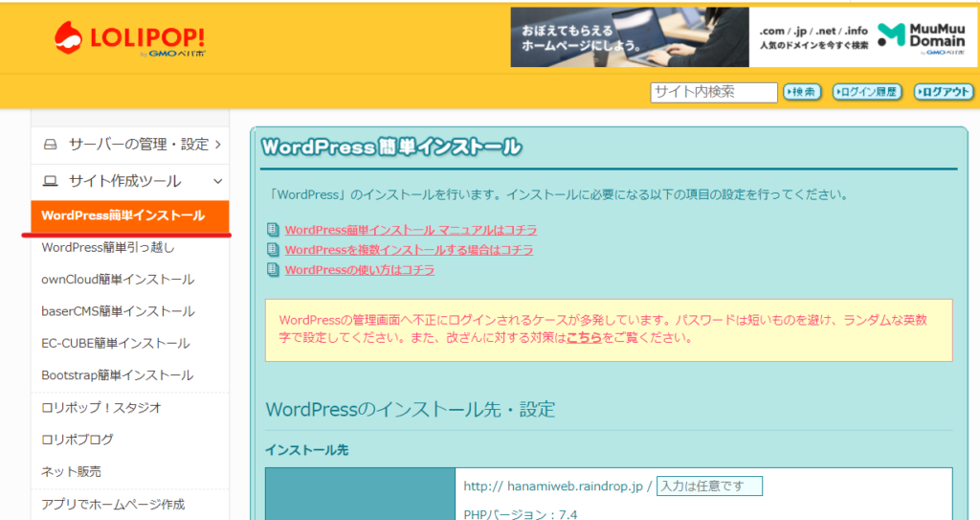
Task: Click document icon beside 複数インストール link
Action: [273, 250]
